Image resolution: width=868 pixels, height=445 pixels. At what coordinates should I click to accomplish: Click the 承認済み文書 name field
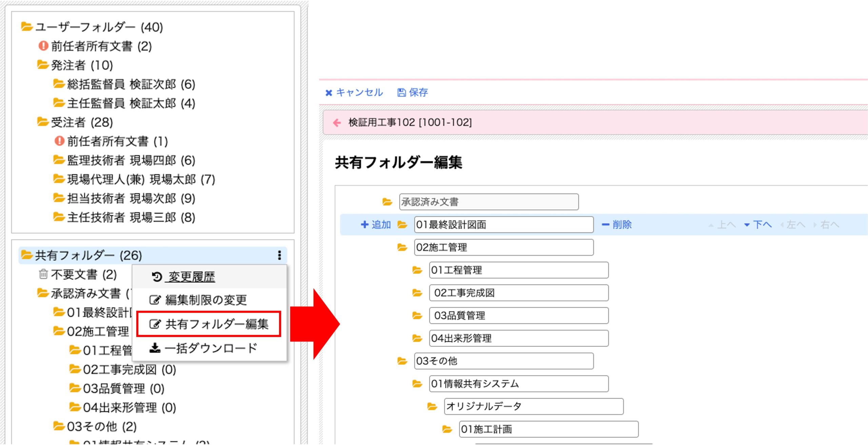pyautogui.click(x=489, y=202)
